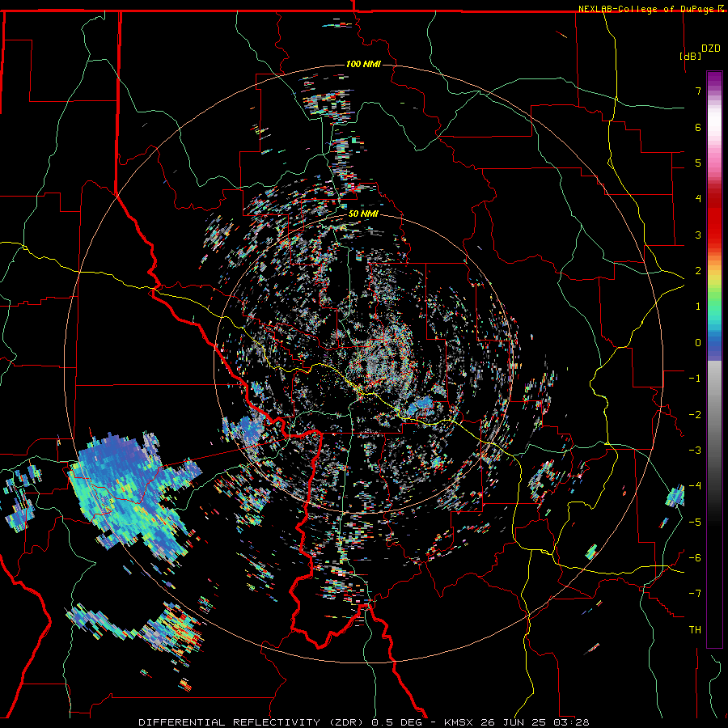Screen dimensions: 728x728
Task: Click the -5 value on color scale
Action: (x=695, y=523)
